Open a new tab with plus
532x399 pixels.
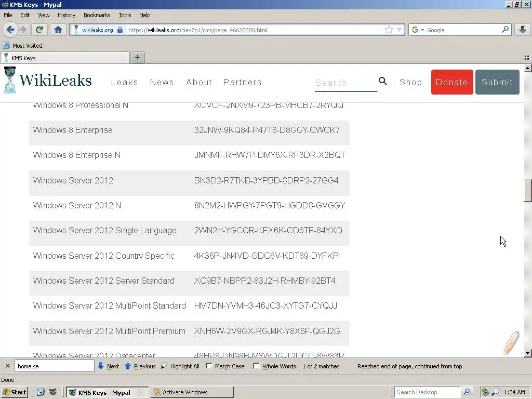coord(137,58)
